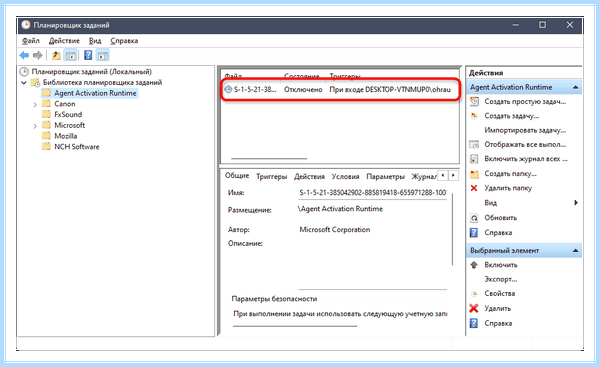The height and width of the screenshot is (367, 600).
Task: Collapse the Agent Activation Runtime actions section
Action: [x=575, y=87]
